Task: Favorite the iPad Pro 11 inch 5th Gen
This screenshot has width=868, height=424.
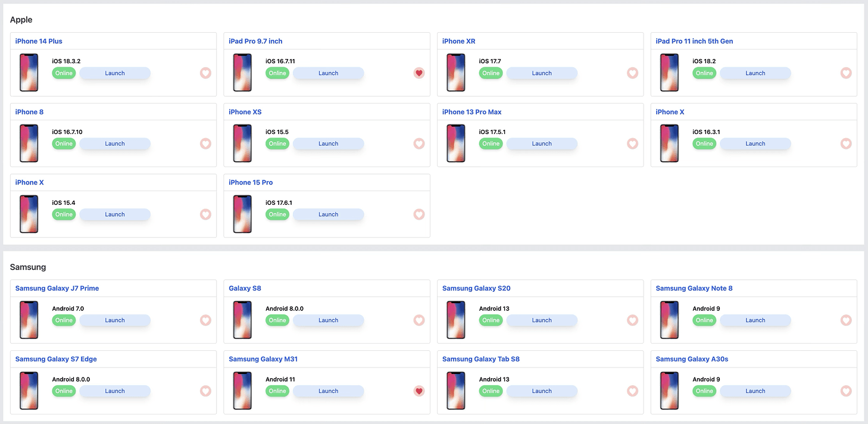Action: point(846,73)
